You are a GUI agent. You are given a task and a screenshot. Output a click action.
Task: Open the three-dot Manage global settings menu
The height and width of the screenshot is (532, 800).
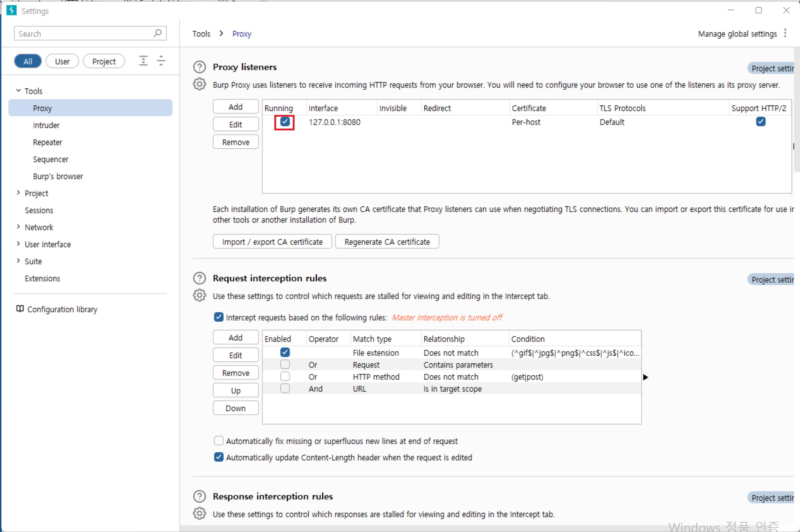(785, 33)
